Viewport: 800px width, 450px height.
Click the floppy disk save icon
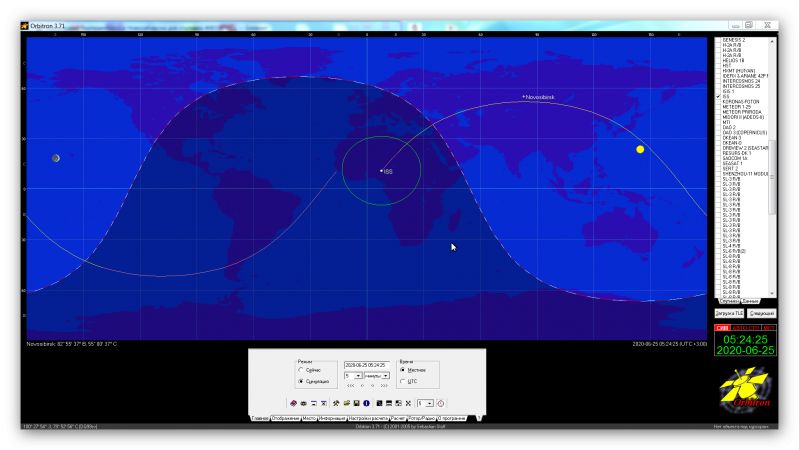pyautogui.click(x=357, y=403)
